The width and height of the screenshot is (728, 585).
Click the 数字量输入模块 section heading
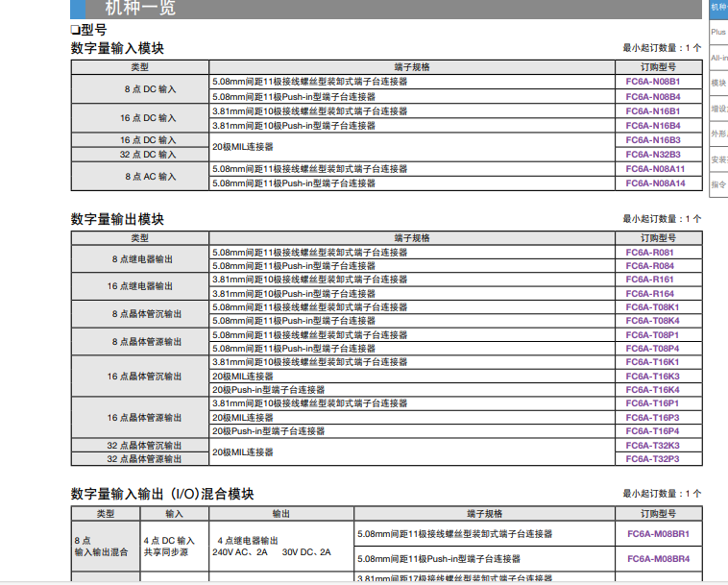tap(117, 48)
